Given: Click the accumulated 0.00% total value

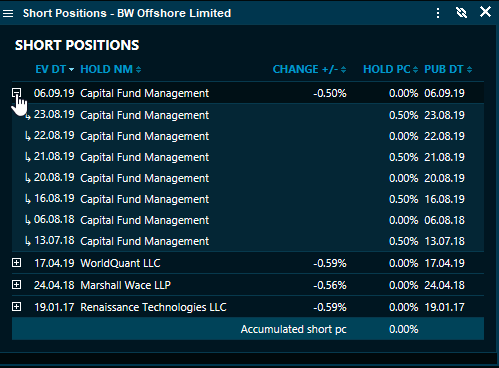Looking at the screenshot, I should (x=403, y=329).
